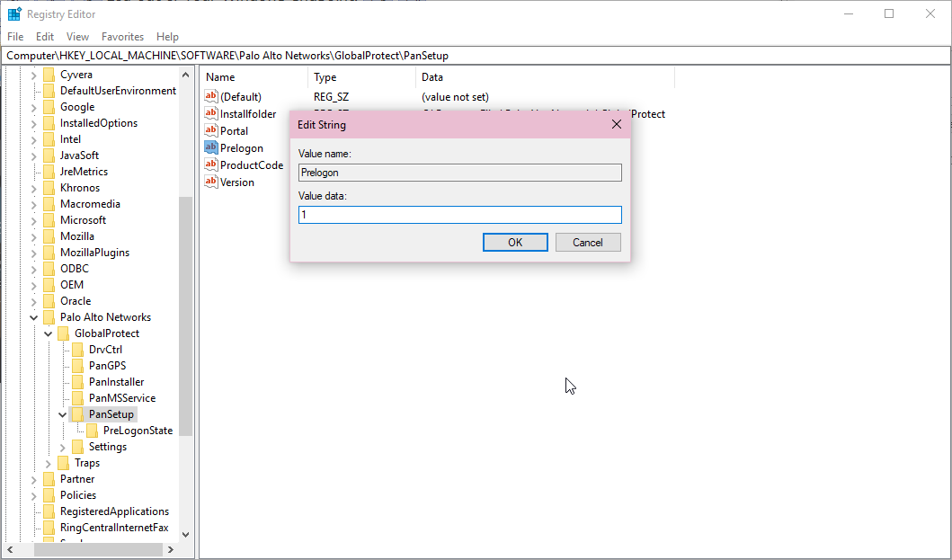Select the Version value icon
Viewport: 952px width, 560px height.
[210, 181]
